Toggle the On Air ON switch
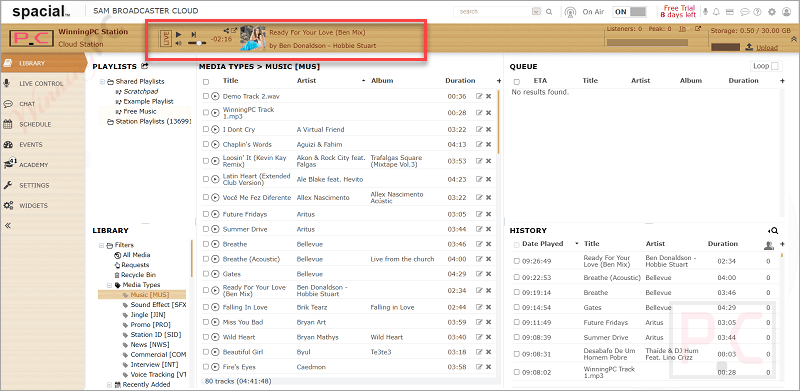The height and width of the screenshot is (391, 800). coord(630,12)
